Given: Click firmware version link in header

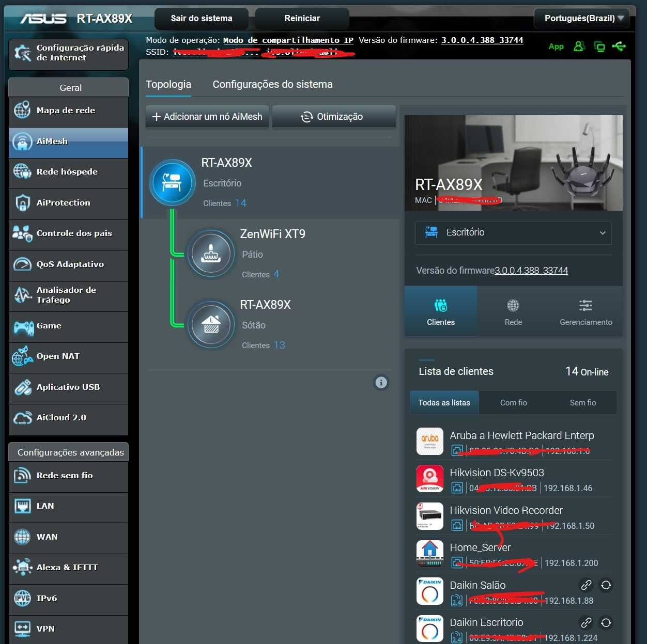Looking at the screenshot, I should pos(482,40).
